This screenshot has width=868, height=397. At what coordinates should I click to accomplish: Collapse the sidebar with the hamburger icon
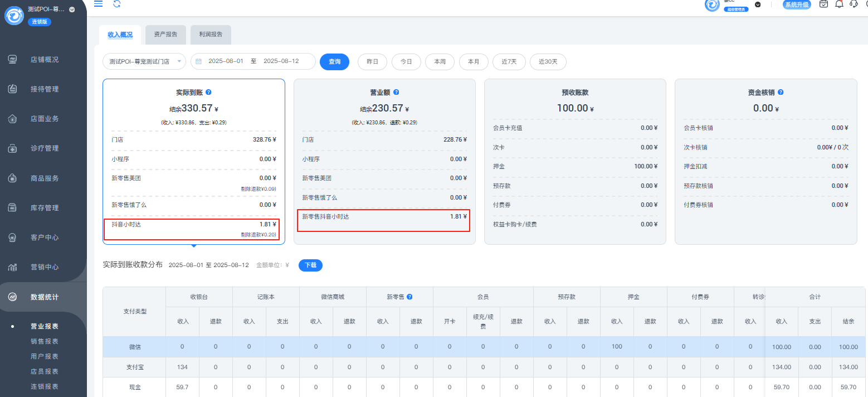98,4
